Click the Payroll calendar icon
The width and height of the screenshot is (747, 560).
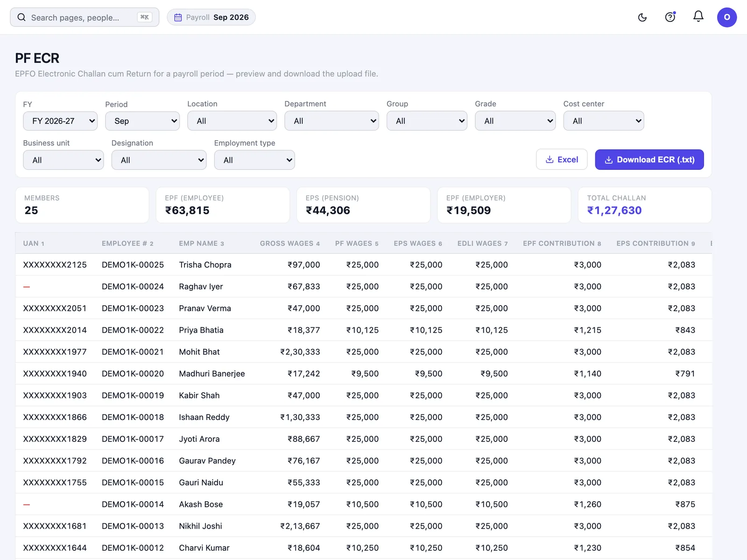pyautogui.click(x=178, y=17)
